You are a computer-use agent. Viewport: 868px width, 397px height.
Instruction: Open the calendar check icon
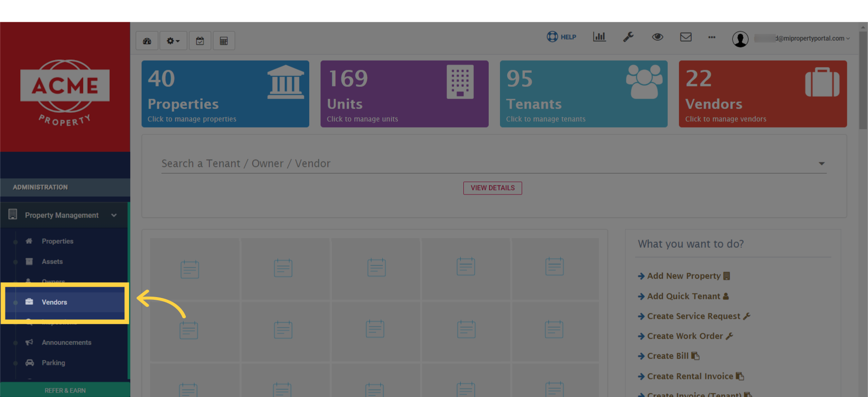(x=200, y=41)
